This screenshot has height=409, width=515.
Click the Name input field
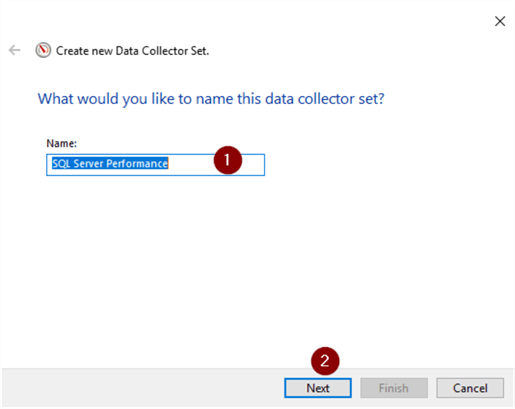[x=155, y=165]
